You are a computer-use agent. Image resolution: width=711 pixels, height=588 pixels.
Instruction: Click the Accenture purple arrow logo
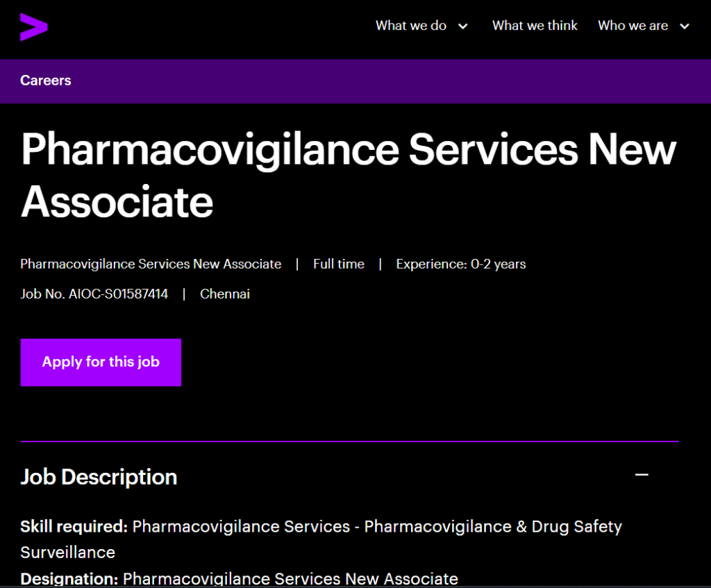pyautogui.click(x=33, y=27)
